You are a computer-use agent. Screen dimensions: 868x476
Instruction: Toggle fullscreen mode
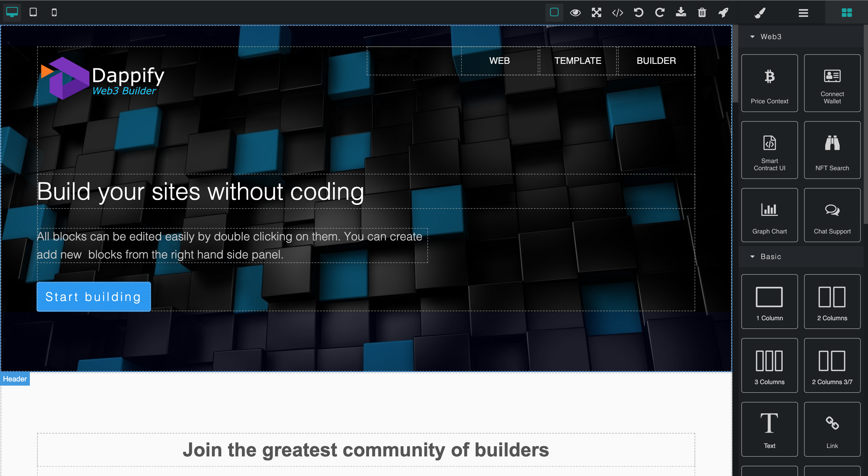coord(597,12)
